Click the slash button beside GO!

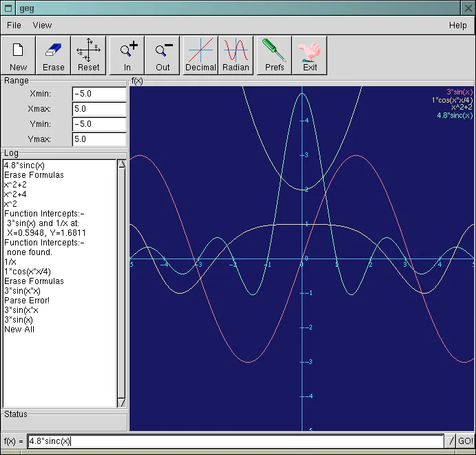pos(451,441)
